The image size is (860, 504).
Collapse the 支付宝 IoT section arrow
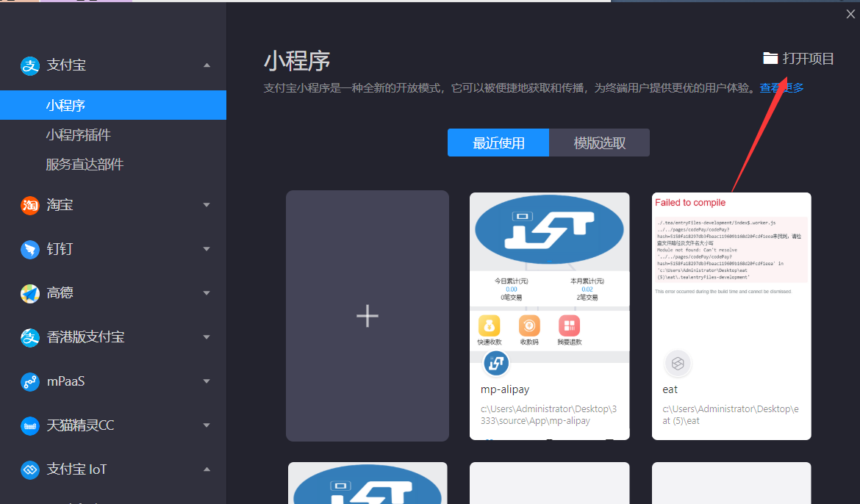pos(207,469)
